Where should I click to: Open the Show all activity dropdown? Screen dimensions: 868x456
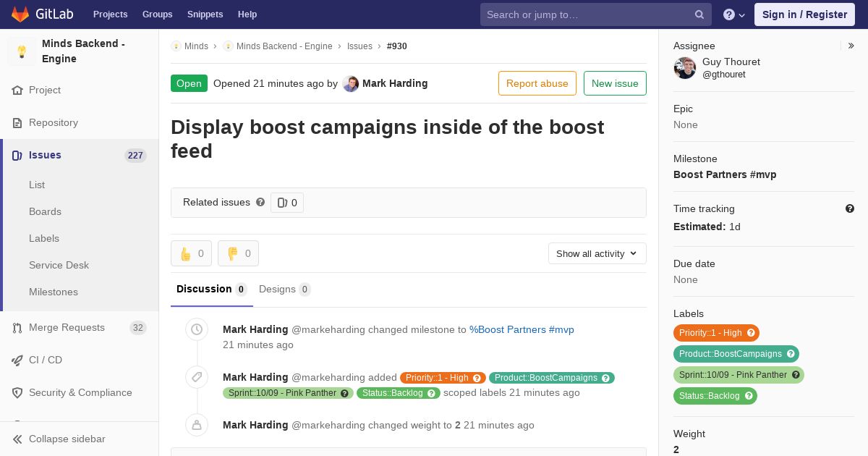[597, 253]
